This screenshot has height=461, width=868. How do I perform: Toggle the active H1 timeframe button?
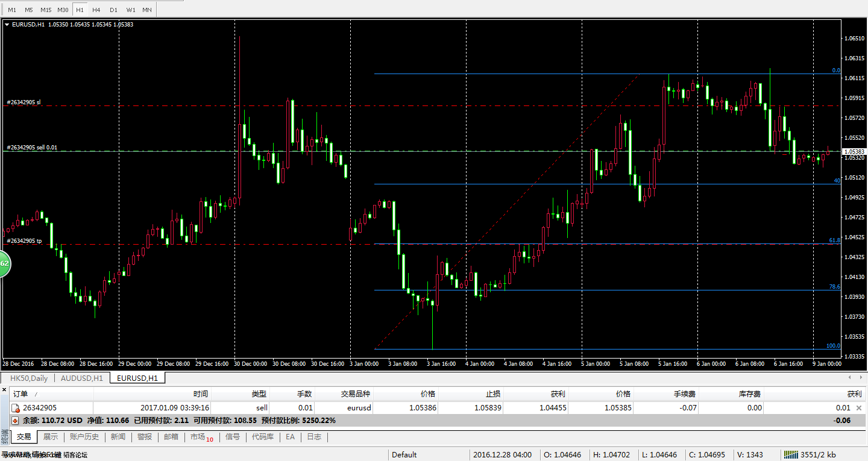(x=80, y=10)
